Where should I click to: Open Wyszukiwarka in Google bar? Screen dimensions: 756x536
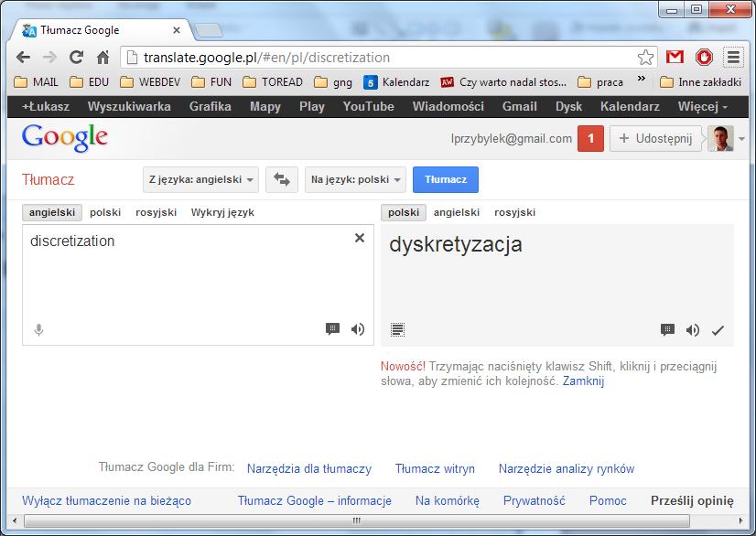(x=129, y=106)
